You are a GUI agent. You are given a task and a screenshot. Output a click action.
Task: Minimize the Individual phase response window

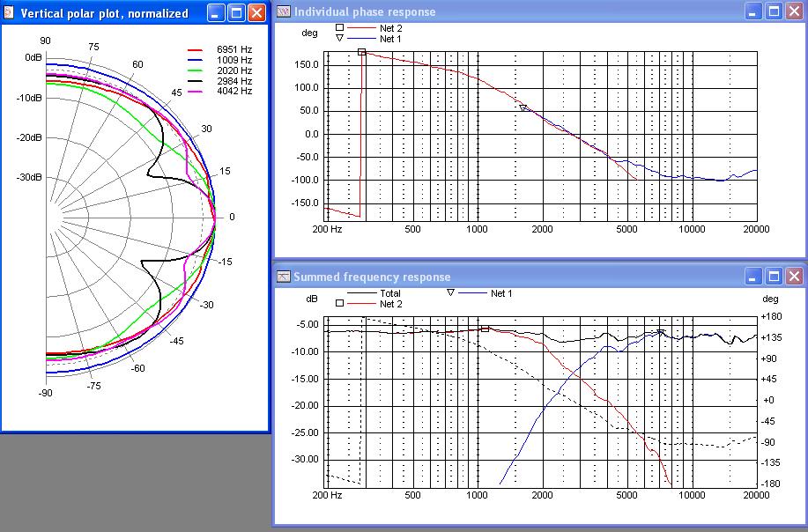click(x=753, y=11)
